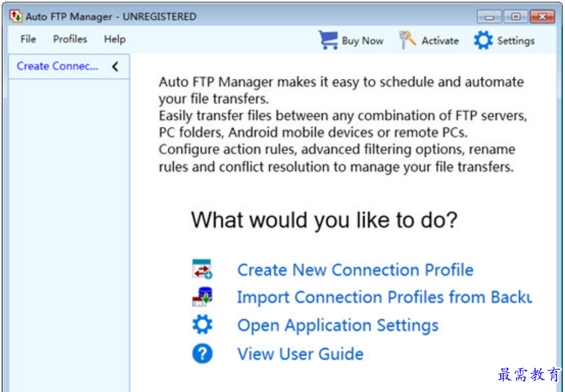565x392 pixels.
Task: Click the gear icon beside Open Application Settings
Action: pos(202,324)
